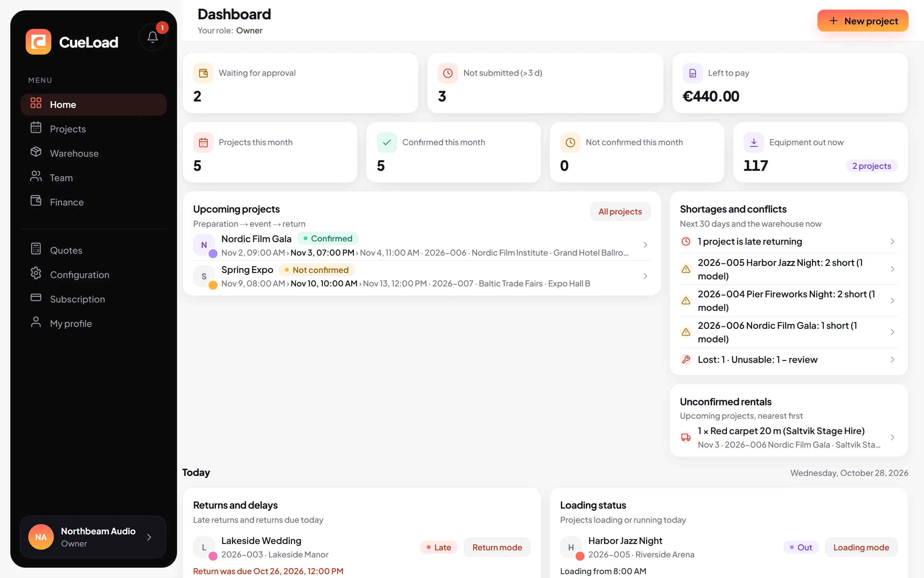Viewport: 924px width, 578px height.
Task: Open Nordic Film Gala shortage chevron
Action: (892, 332)
